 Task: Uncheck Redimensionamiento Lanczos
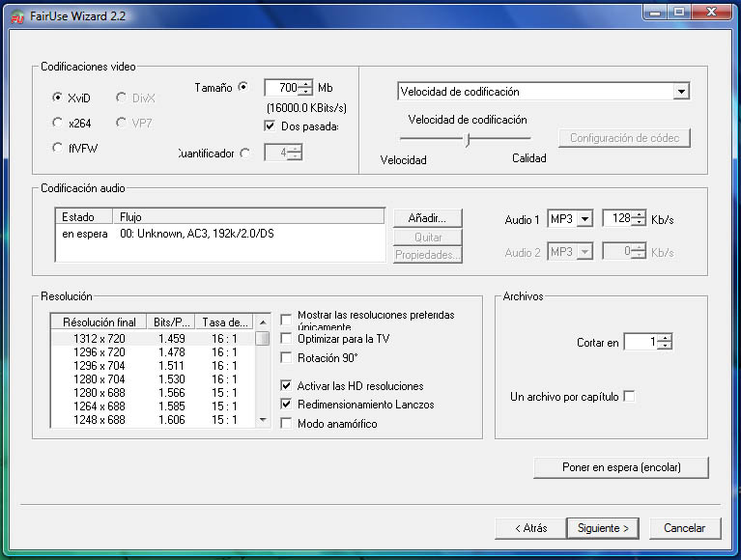coord(286,405)
